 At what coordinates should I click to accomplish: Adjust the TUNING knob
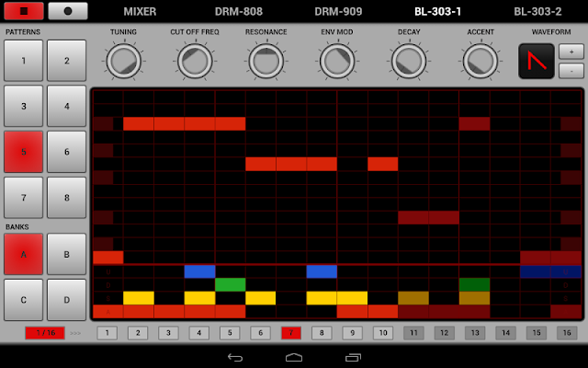(123, 61)
